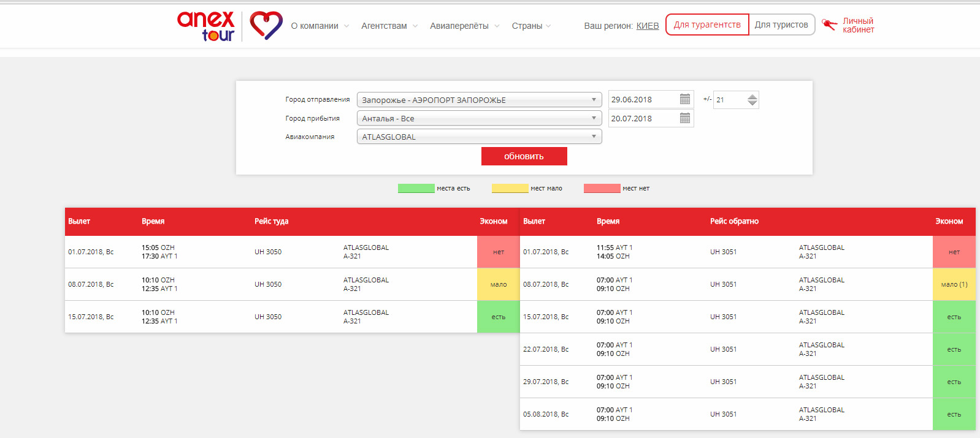This screenshot has width=980, height=438.
Task: Click 'Рейс туда' column header
Action: point(272,221)
